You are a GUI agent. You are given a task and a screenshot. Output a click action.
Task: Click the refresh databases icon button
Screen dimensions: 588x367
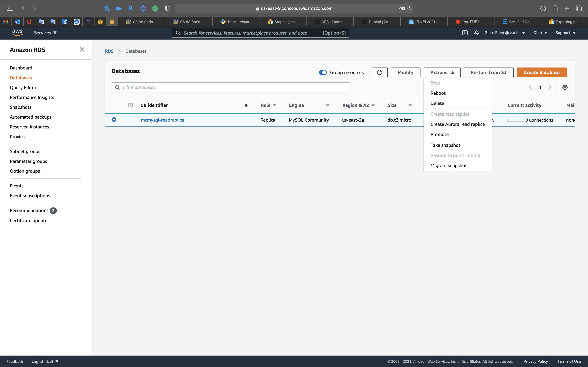click(x=379, y=72)
